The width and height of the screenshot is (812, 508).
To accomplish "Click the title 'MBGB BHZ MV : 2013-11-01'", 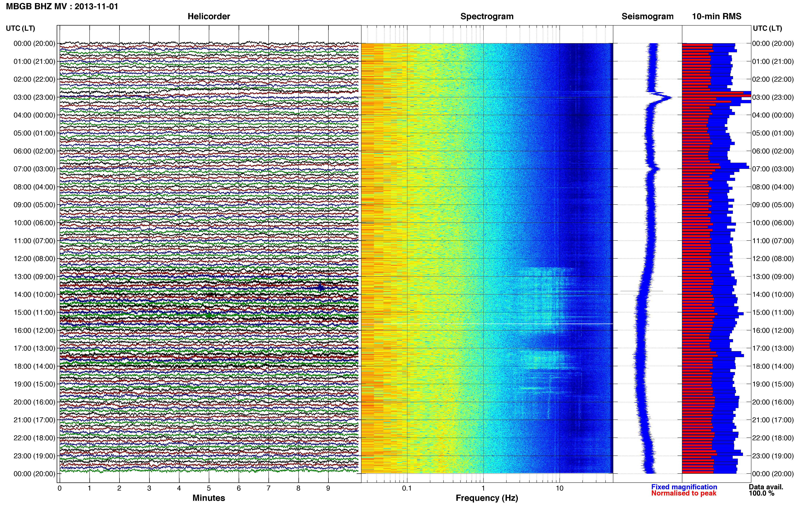I will point(62,6).
